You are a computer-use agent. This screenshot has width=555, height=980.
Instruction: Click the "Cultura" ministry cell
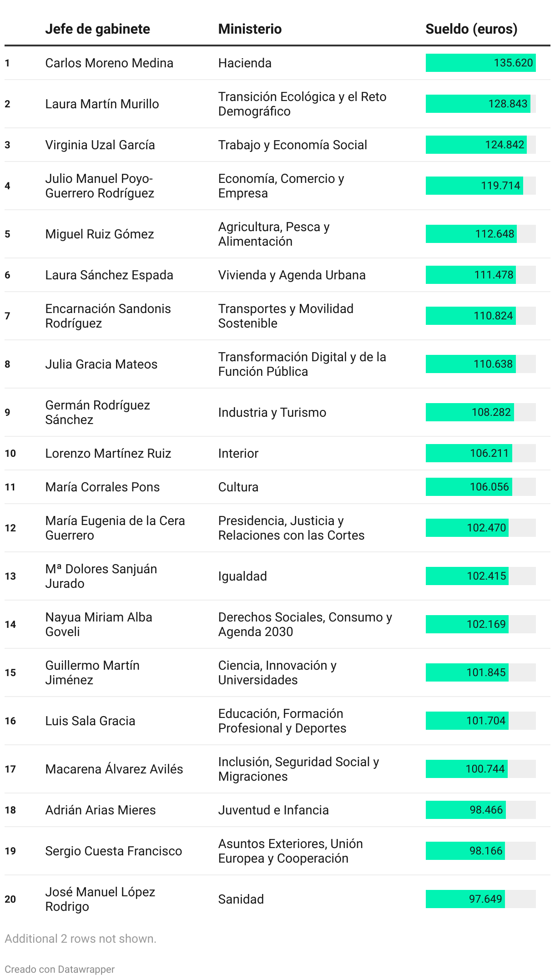tap(238, 487)
